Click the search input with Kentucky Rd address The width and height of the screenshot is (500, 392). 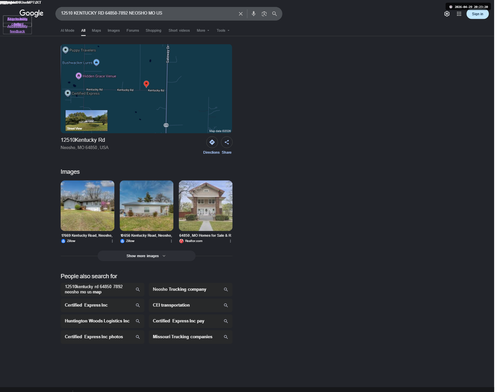[x=147, y=13]
